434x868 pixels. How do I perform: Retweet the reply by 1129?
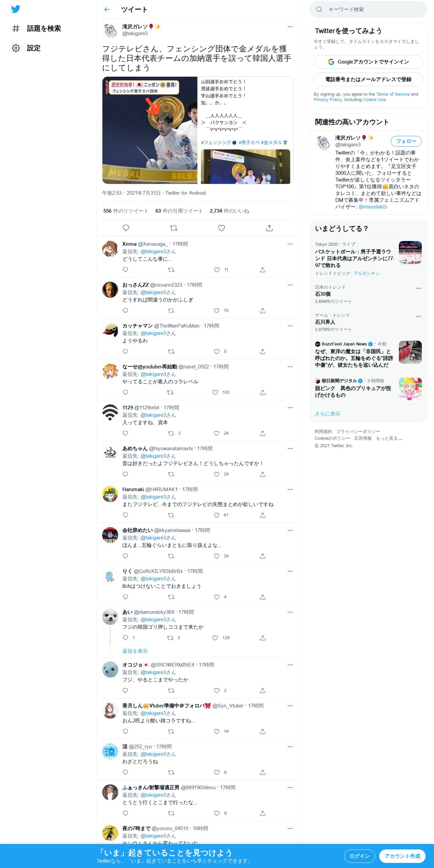pos(171,433)
